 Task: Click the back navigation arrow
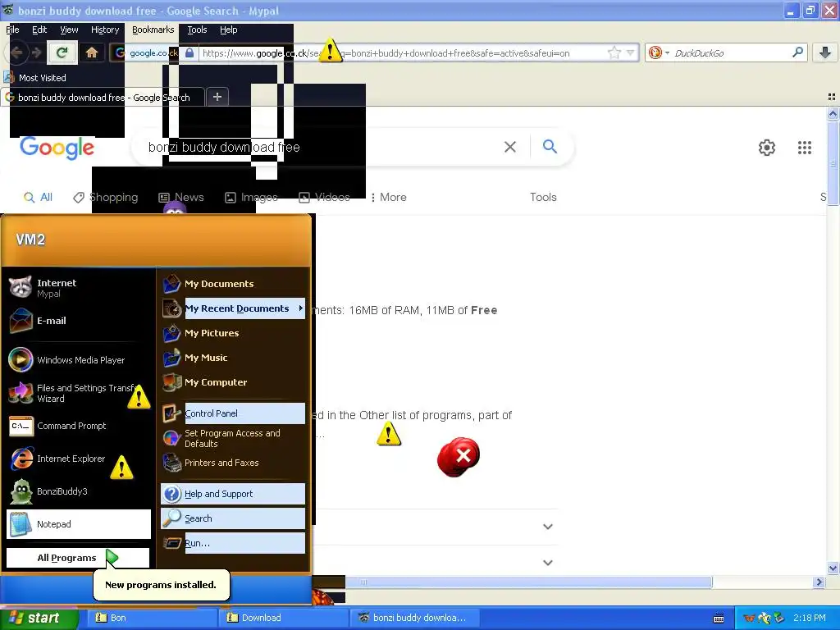click(16, 52)
